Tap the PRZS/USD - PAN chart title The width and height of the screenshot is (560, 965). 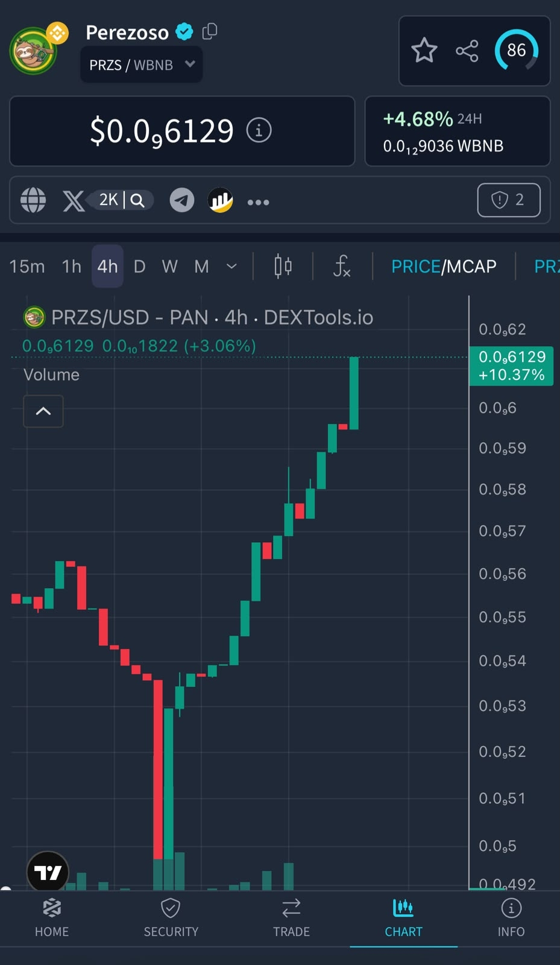point(212,317)
